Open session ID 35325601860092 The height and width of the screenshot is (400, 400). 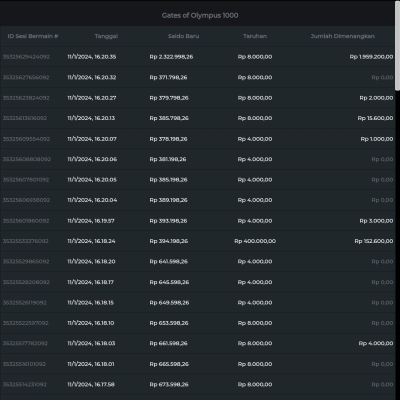(26, 221)
